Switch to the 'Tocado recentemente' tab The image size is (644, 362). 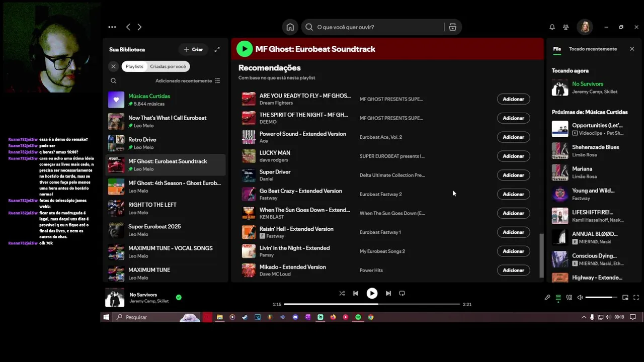593,49
